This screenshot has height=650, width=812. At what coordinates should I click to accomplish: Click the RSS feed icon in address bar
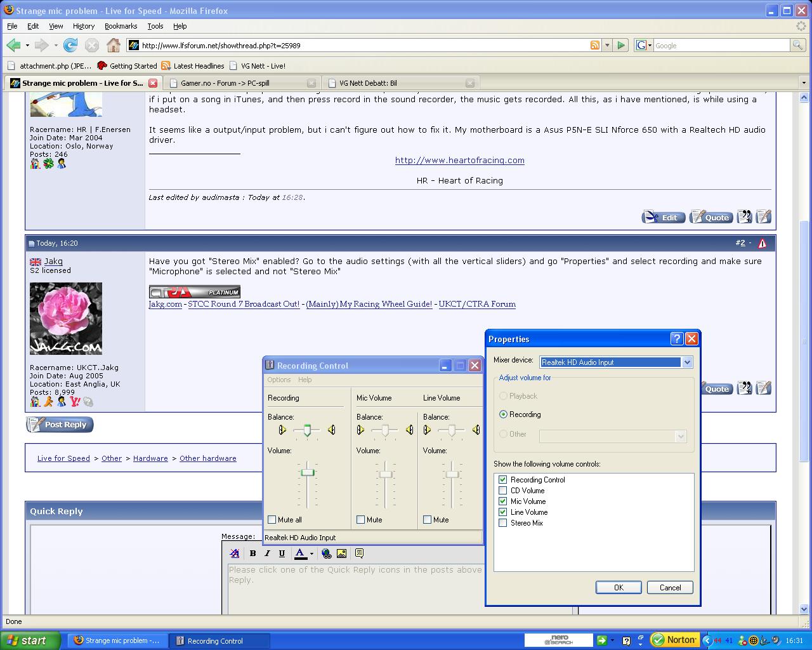(595, 45)
